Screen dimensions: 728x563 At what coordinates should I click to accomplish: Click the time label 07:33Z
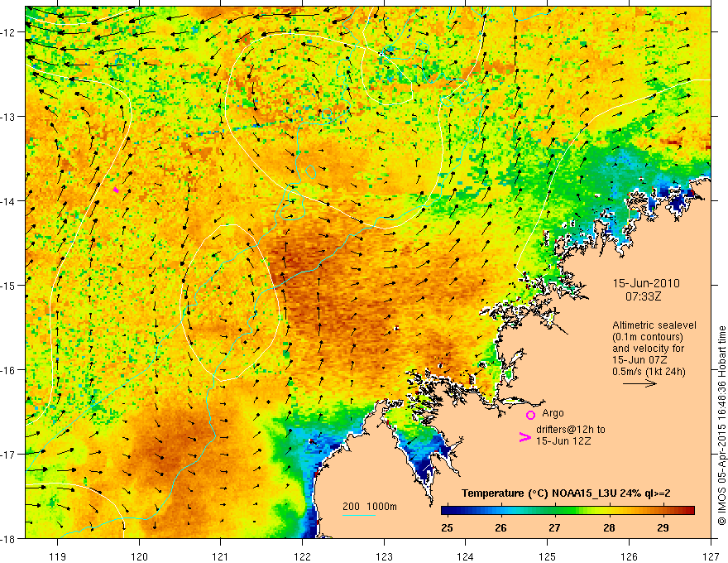coord(643,296)
